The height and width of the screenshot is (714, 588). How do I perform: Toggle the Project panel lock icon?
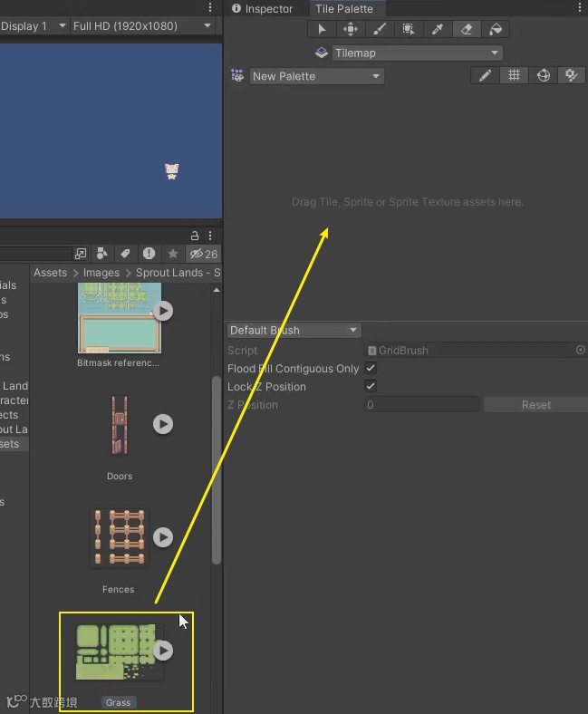pos(195,236)
